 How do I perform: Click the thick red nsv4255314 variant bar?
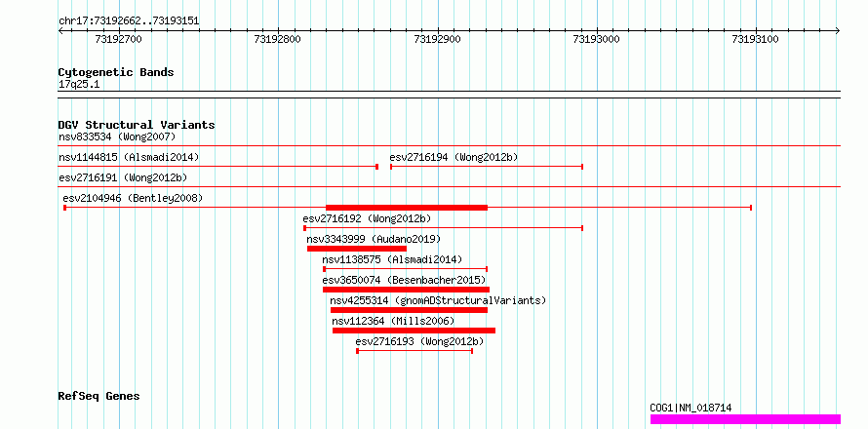[409, 310]
